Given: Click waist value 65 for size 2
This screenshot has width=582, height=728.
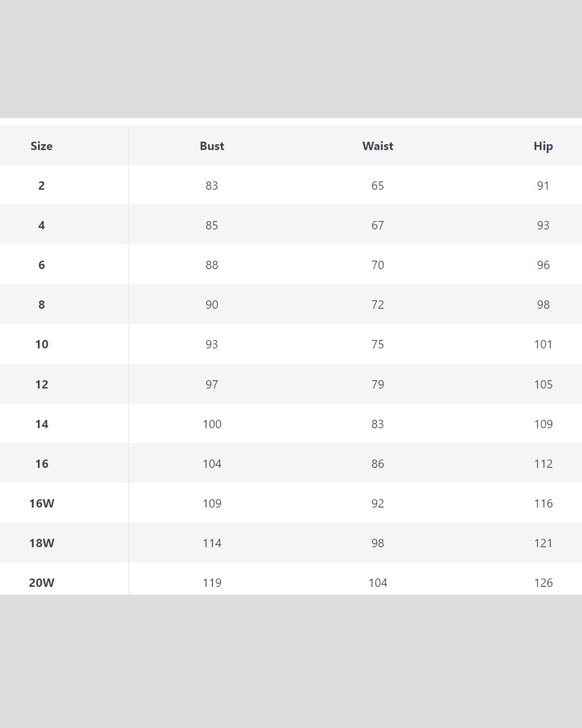Looking at the screenshot, I should (x=377, y=185).
